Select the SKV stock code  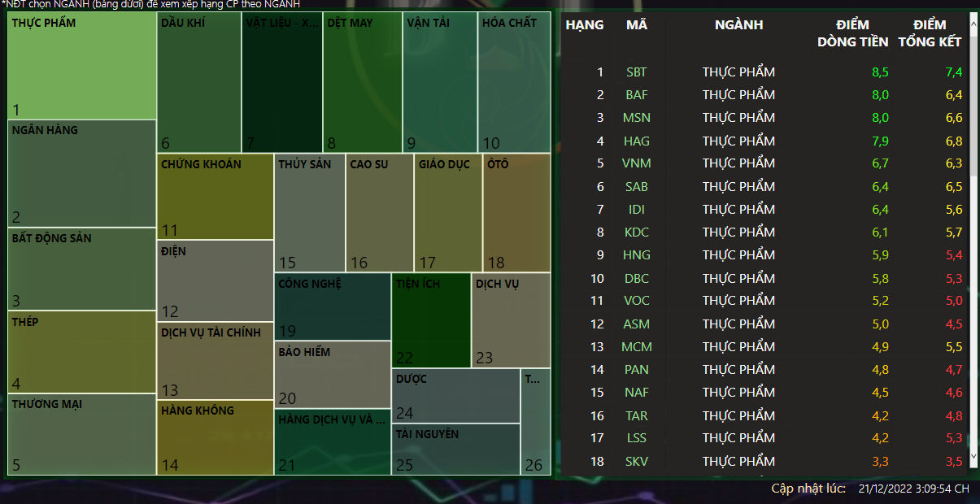tap(637, 461)
